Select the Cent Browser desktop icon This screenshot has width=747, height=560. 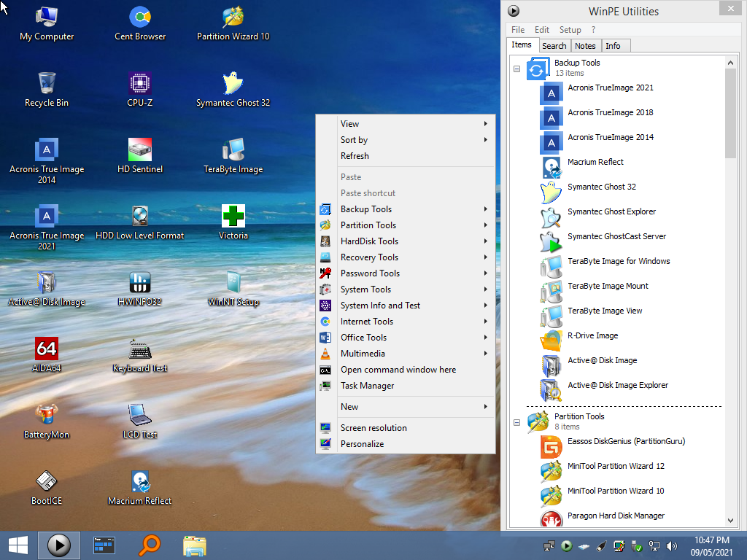[140, 24]
